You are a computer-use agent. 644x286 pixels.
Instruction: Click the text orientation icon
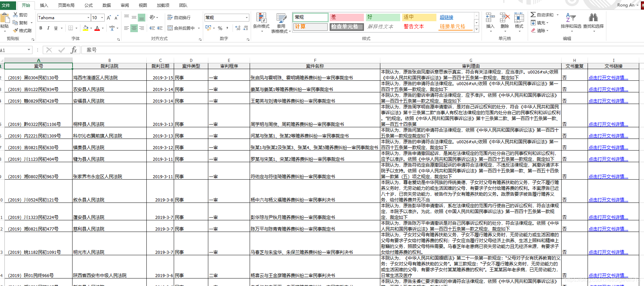coord(152,17)
